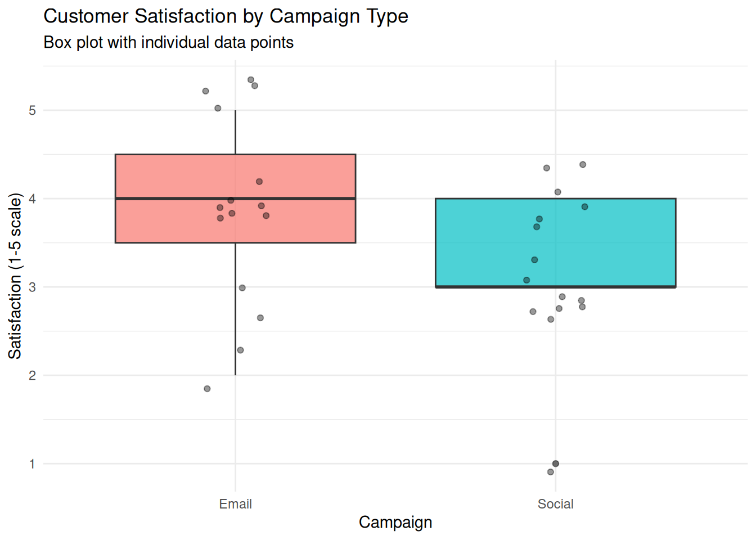Click the Email box plot's red box
The width and height of the screenshot is (756, 540).
(235, 198)
